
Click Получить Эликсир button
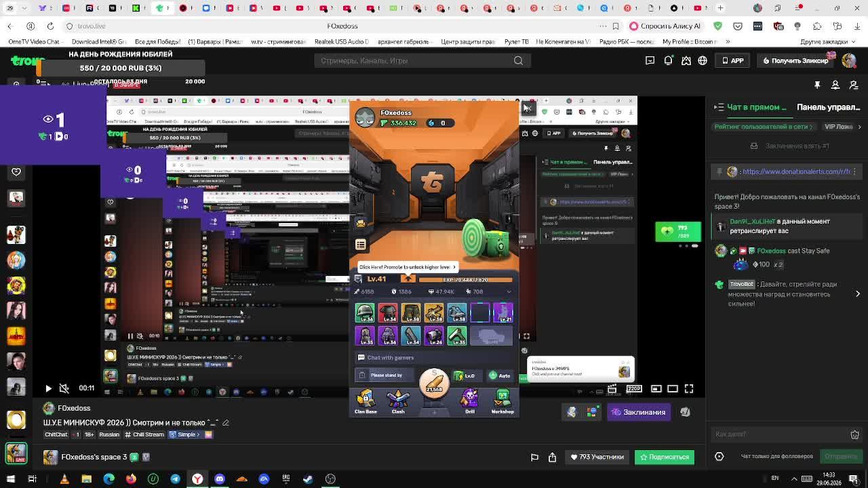tap(795, 60)
